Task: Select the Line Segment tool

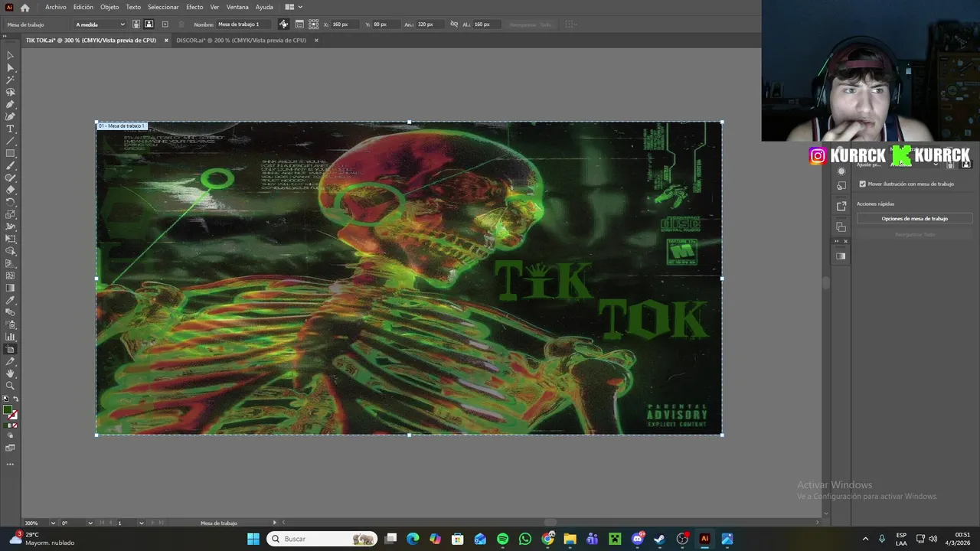Action: click(10, 142)
